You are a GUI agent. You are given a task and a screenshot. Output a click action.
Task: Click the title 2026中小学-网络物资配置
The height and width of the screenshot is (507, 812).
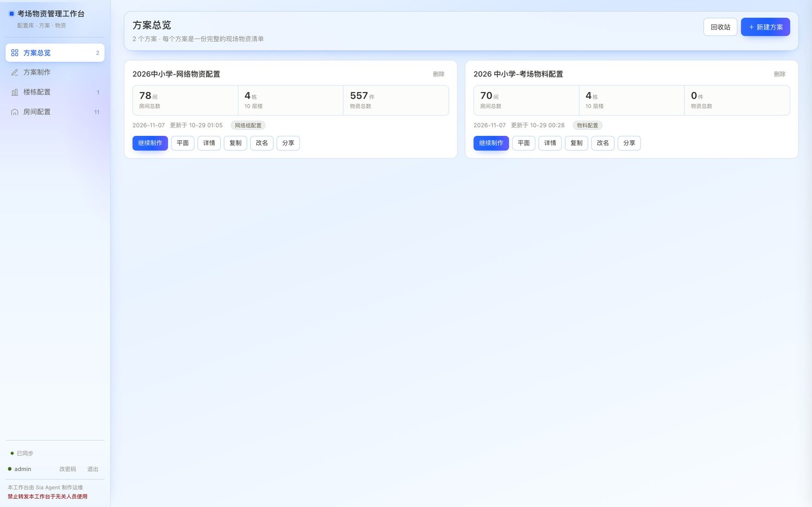click(176, 74)
